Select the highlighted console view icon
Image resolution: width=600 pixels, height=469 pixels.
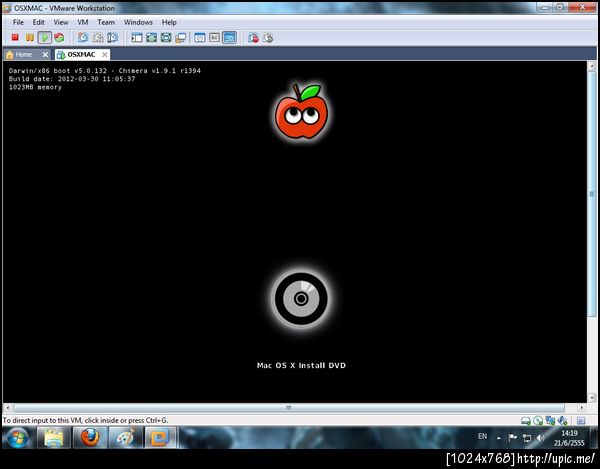[x=229, y=37]
